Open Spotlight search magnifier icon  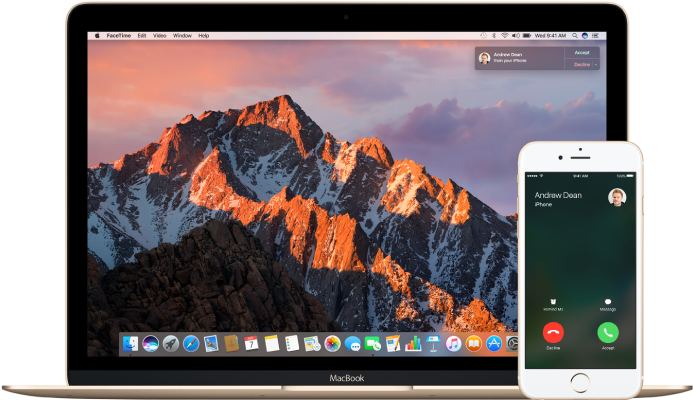575,36
